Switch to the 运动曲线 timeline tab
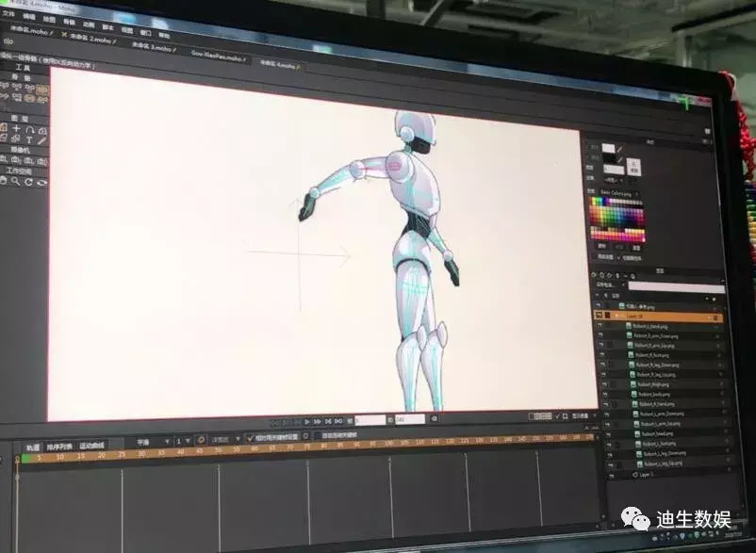This screenshot has width=756, height=553. pos(92,445)
